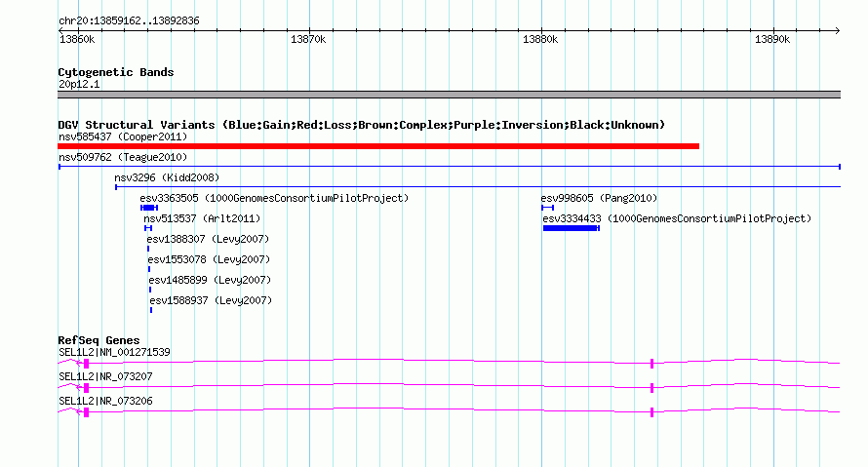Select the 20p12.1 band label

79,84
